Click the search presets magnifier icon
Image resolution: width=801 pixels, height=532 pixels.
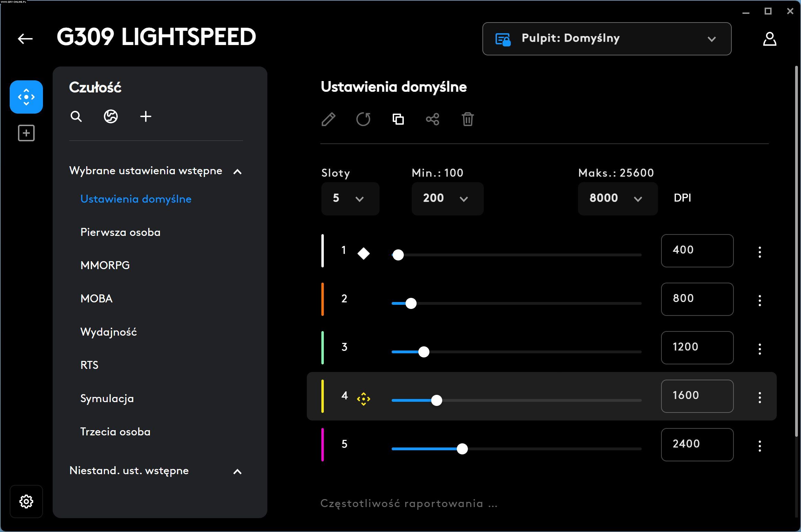tap(76, 117)
